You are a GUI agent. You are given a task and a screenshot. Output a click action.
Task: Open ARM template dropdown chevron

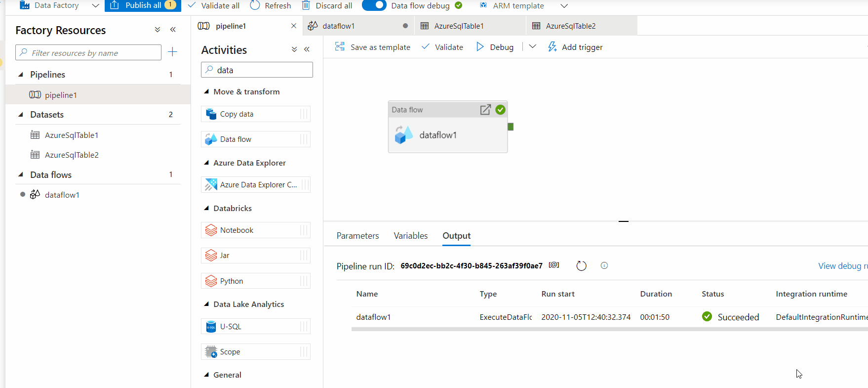click(564, 6)
